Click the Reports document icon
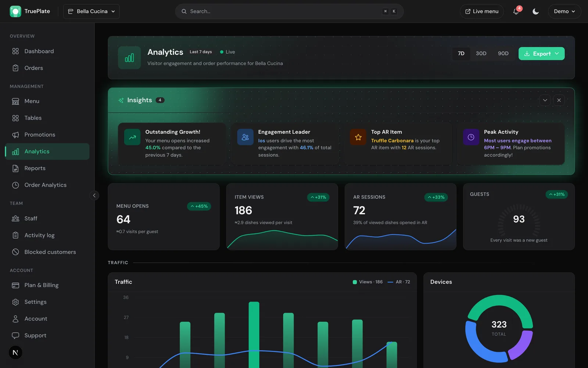Viewport: 588px width, 368px height. tap(15, 168)
